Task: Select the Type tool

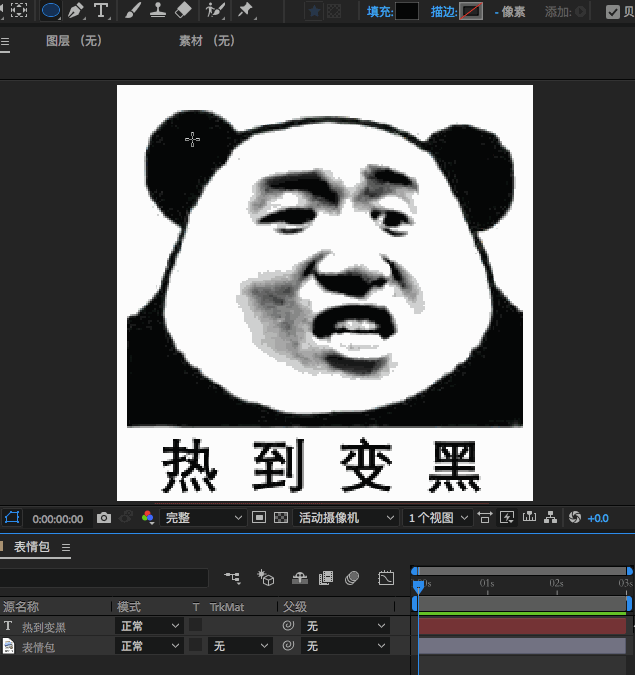Action: coord(101,11)
